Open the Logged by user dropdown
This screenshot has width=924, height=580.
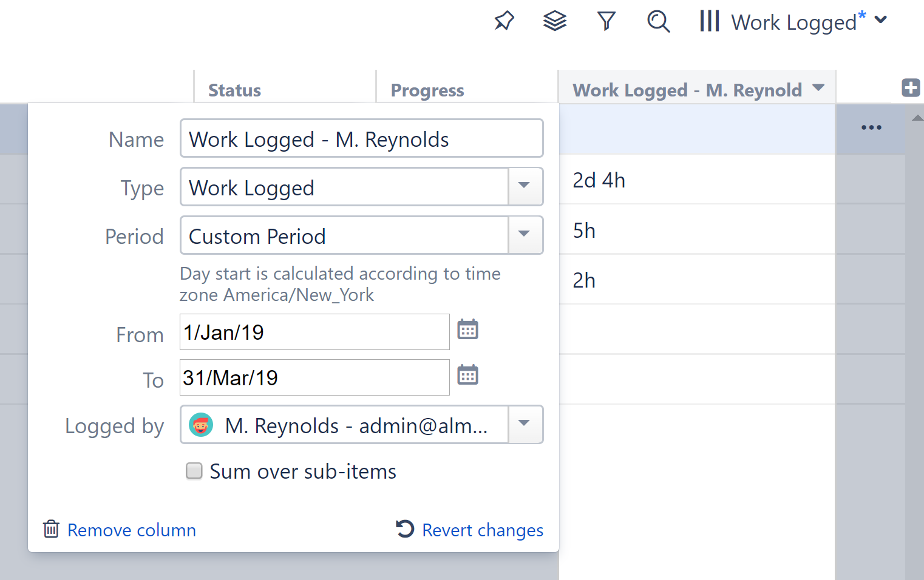(x=524, y=425)
